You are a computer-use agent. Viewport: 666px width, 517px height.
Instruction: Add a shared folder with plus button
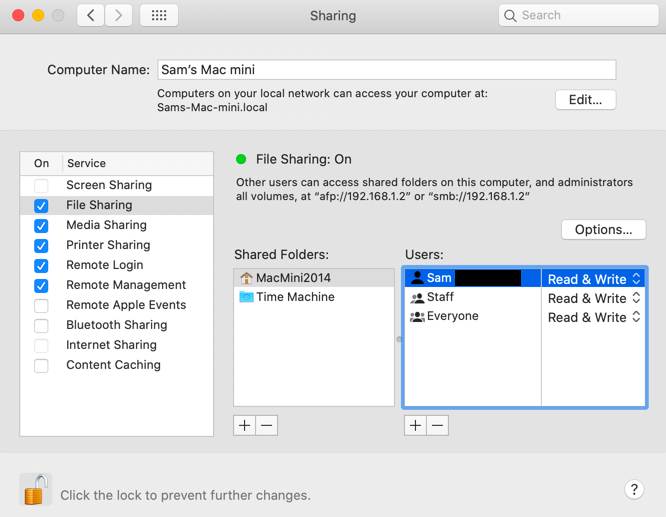click(x=245, y=425)
